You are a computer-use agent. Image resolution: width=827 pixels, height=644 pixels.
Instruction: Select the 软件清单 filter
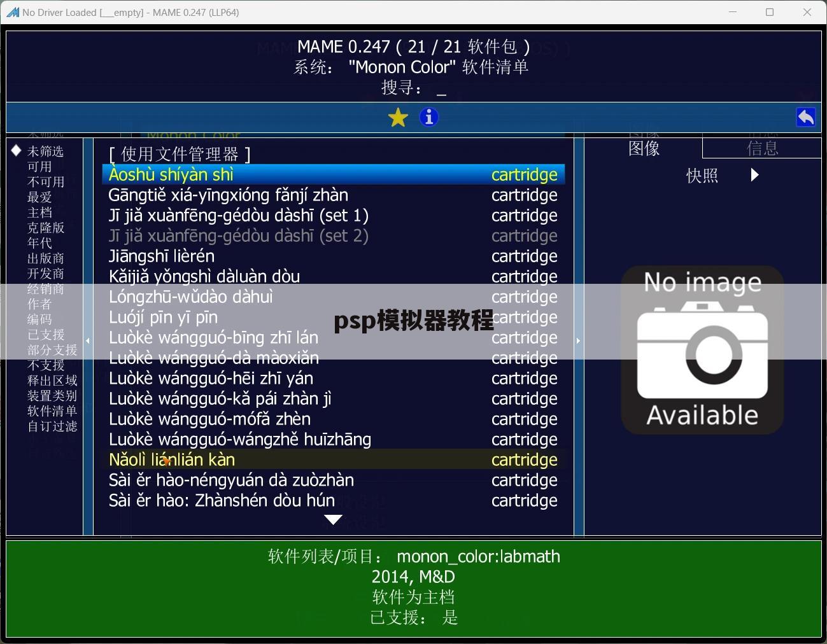(x=52, y=411)
